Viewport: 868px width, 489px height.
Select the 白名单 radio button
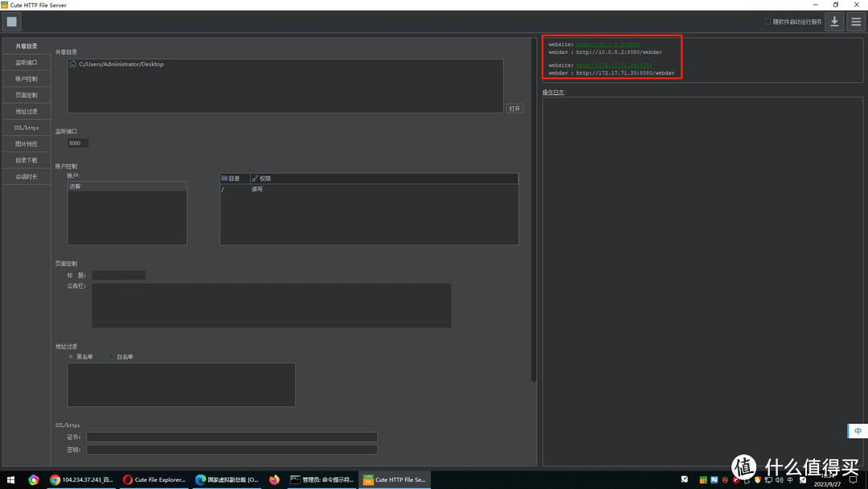[111, 356]
